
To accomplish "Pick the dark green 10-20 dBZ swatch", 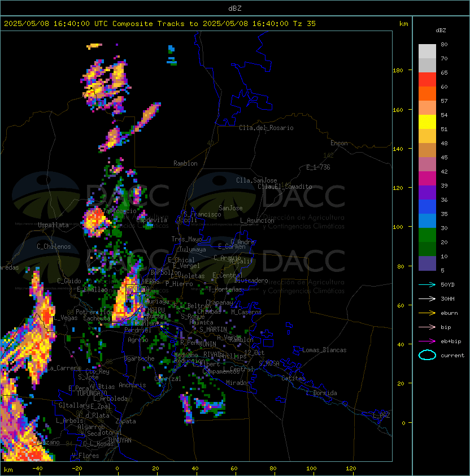I will (x=427, y=249).
